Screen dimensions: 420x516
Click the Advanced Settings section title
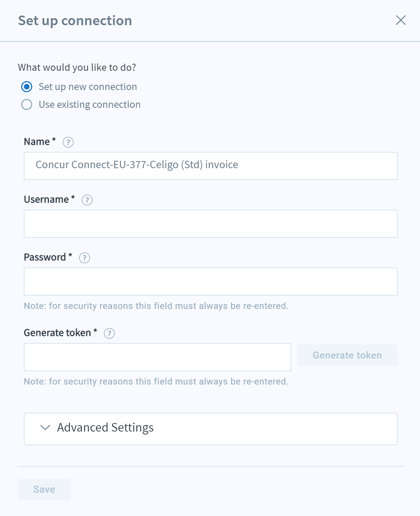(x=105, y=427)
